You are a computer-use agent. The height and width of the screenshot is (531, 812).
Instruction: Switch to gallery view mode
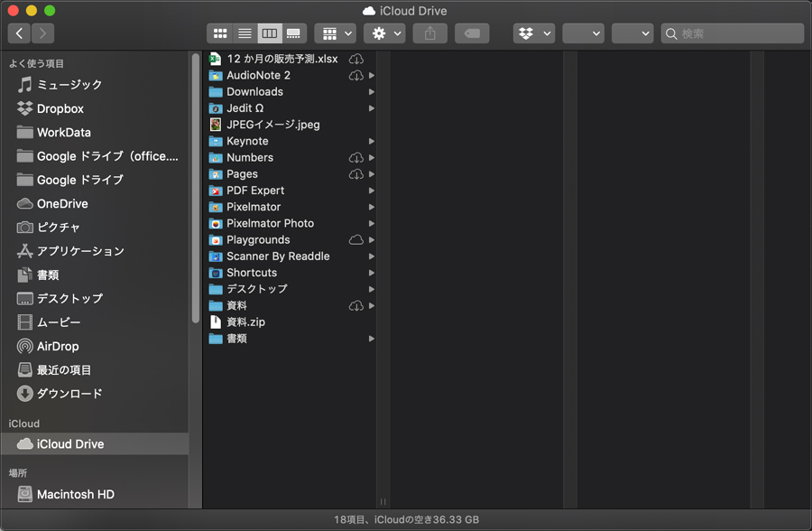coord(293,33)
